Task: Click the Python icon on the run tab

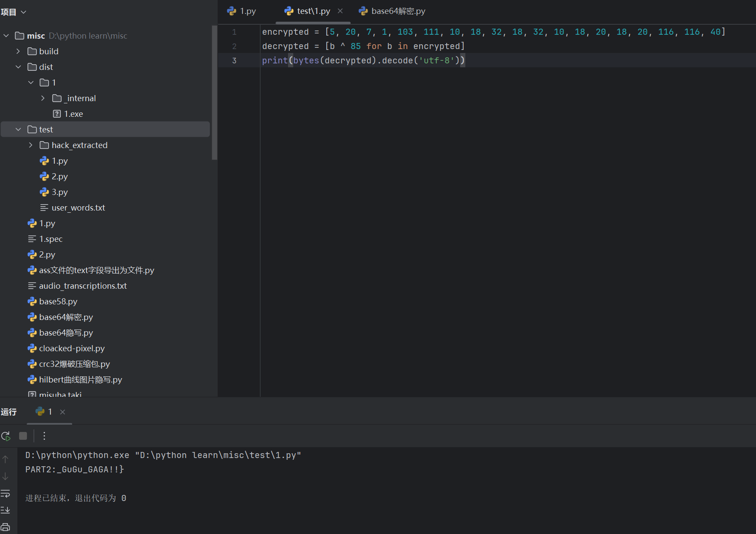Action: pyautogui.click(x=40, y=412)
